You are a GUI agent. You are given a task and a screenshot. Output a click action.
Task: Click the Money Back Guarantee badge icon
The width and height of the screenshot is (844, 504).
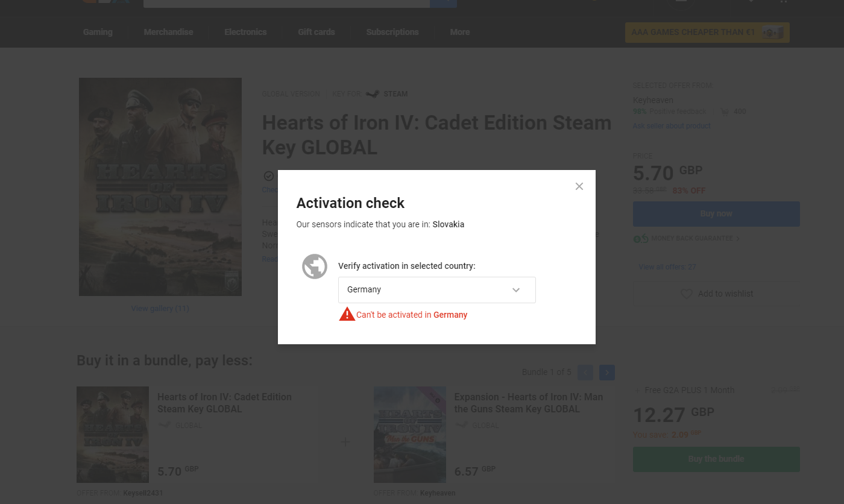pyautogui.click(x=641, y=239)
